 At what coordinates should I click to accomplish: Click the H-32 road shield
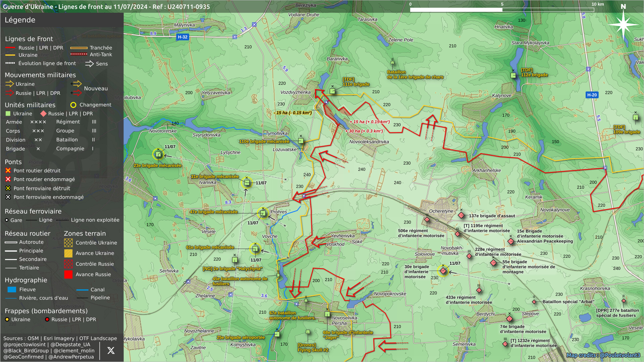pos(182,37)
